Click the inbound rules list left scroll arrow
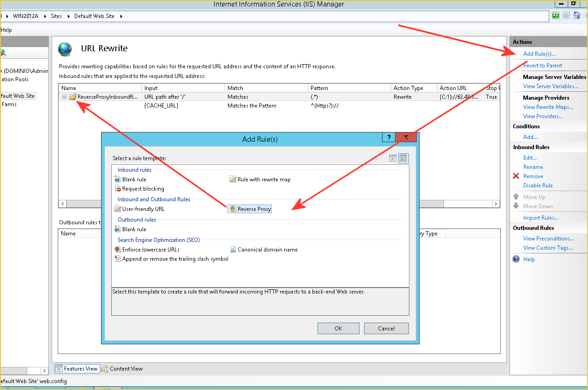This screenshot has width=588, height=390. click(x=62, y=204)
